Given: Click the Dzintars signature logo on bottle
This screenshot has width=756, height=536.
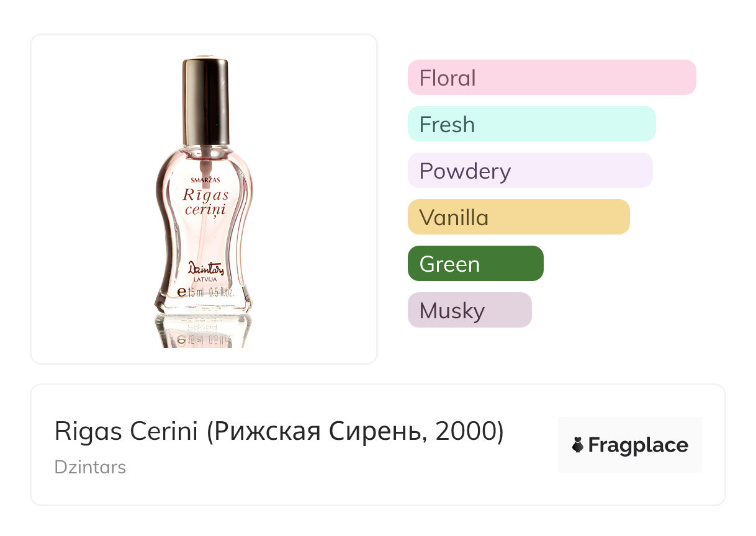Looking at the screenshot, I should coord(205,268).
